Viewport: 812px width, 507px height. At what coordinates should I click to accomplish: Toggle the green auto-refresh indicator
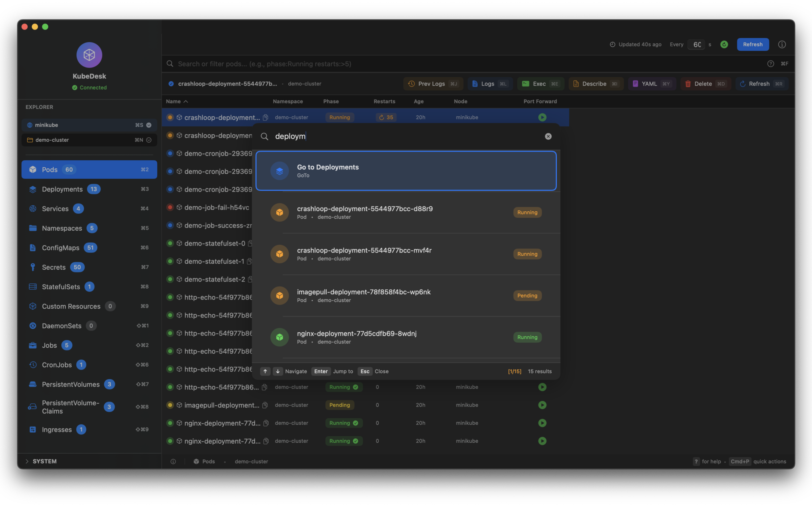pyautogui.click(x=724, y=44)
